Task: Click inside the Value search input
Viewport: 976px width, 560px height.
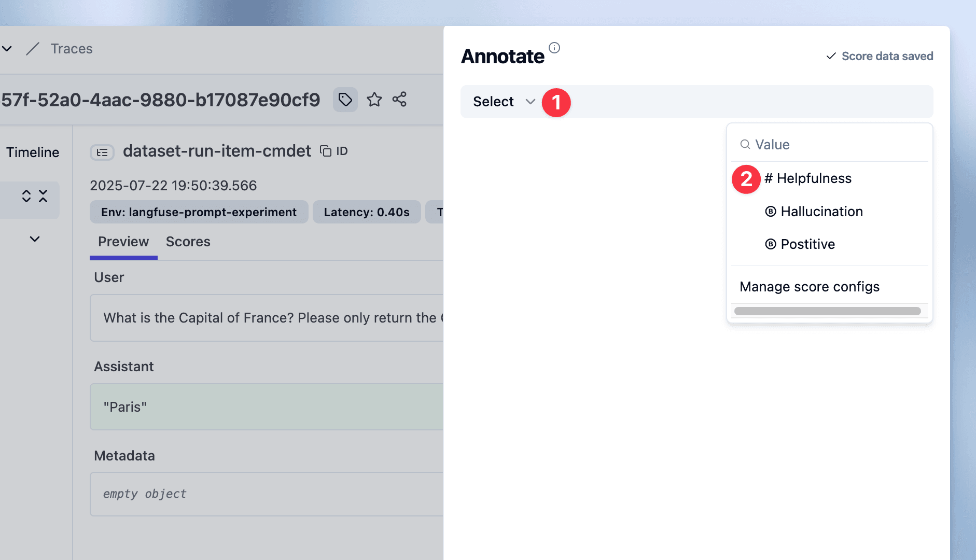Action: click(804, 144)
